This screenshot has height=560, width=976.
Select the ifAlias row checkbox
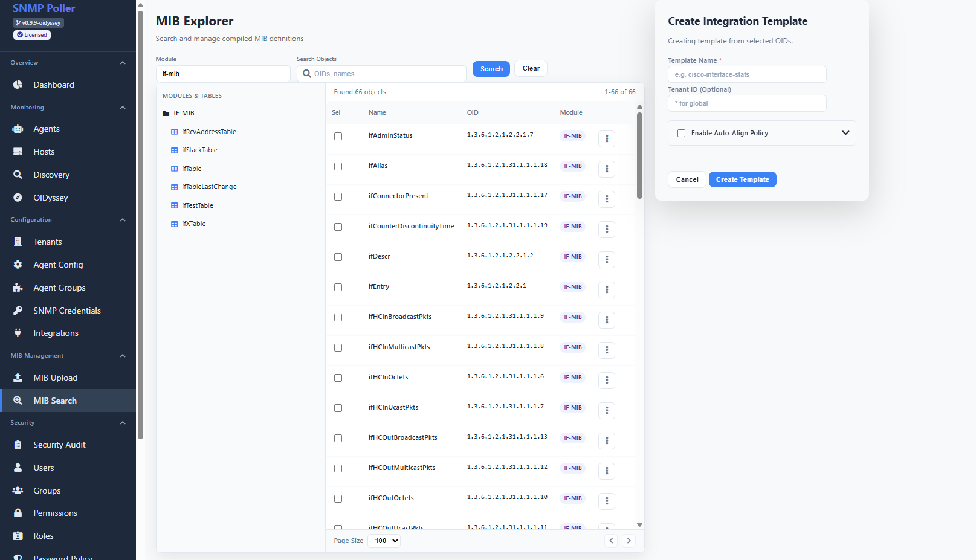pyautogui.click(x=338, y=166)
